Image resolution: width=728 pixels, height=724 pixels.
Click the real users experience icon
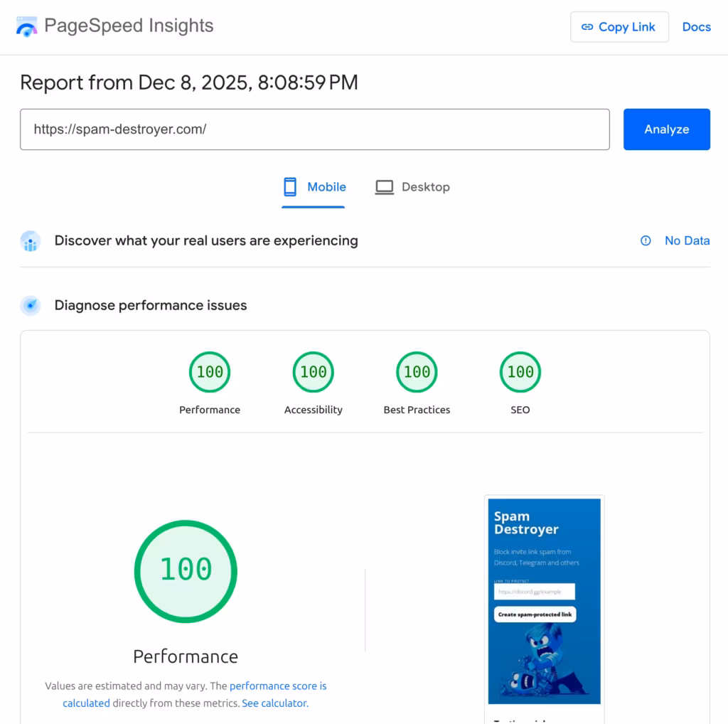[x=30, y=241]
